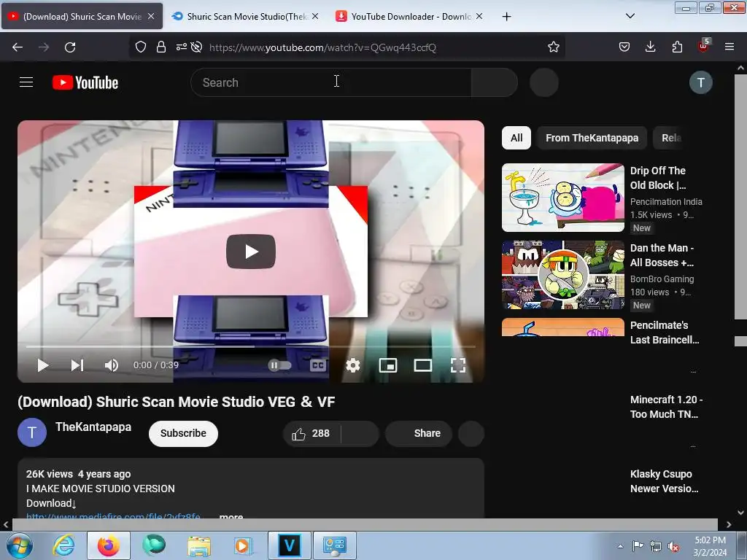Toggle closed captions CC button

(x=318, y=365)
